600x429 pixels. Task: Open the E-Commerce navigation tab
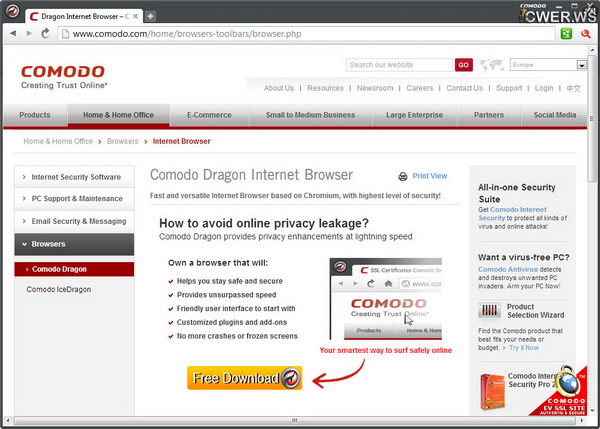(x=211, y=115)
